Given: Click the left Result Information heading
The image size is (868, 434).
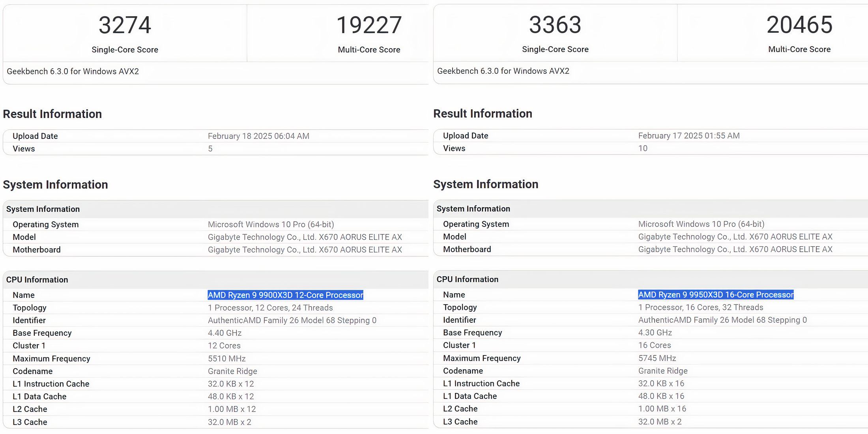Looking at the screenshot, I should coord(52,114).
